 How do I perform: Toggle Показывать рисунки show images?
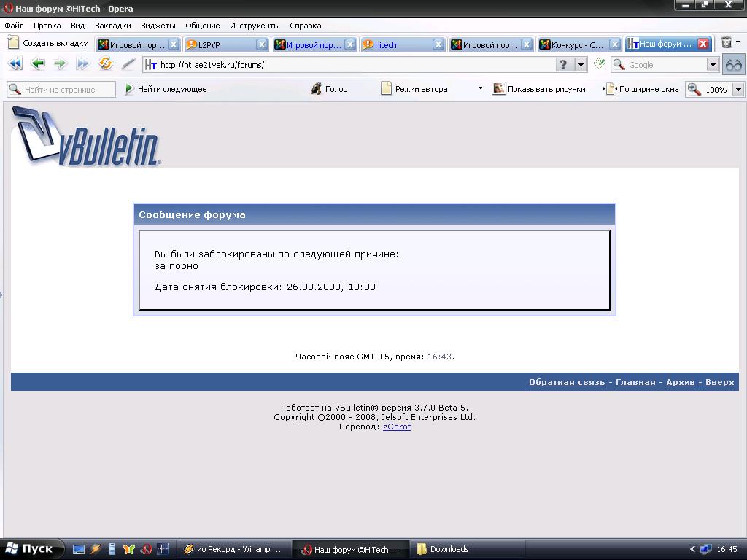539,89
